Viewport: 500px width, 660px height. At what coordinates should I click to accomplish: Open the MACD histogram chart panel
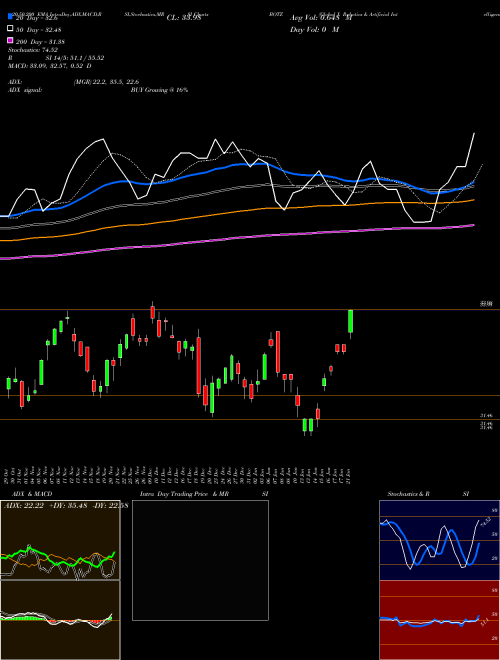(x=60, y=620)
